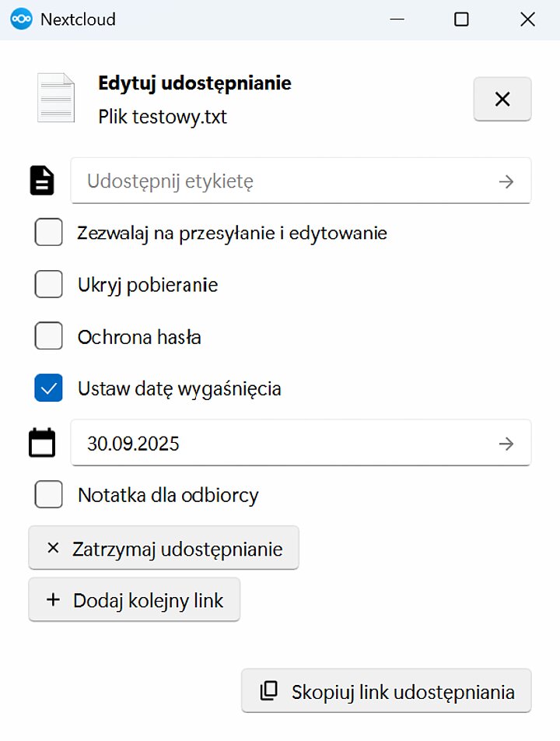Click the document icon next to the label field
This screenshot has width=560, height=741.
click(42, 180)
